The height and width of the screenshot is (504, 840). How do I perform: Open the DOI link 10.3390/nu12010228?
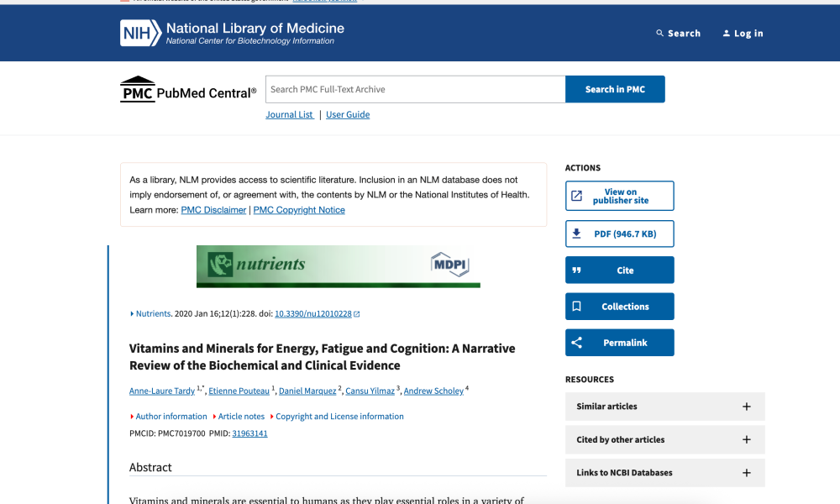pos(312,314)
